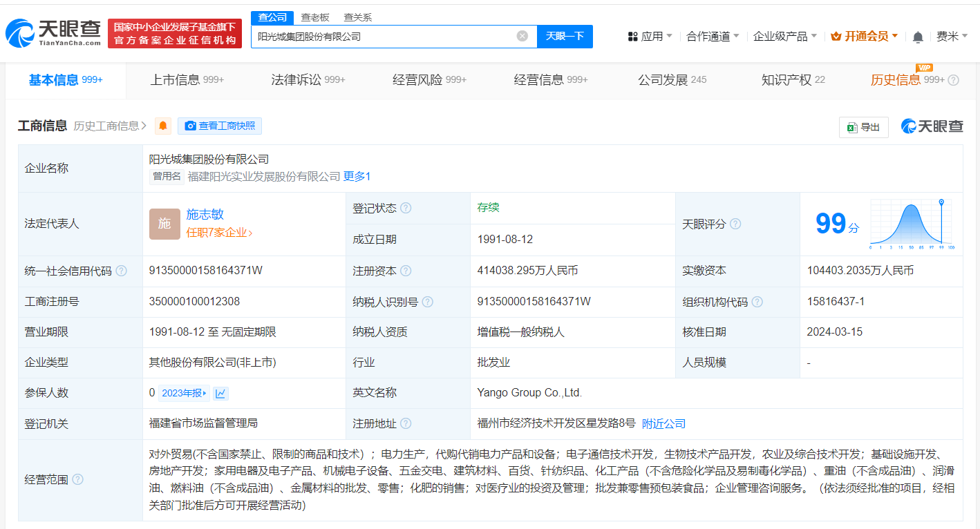Click legal representative 施志敏 link
This screenshot has height=529, width=980.
click(205, 214)
